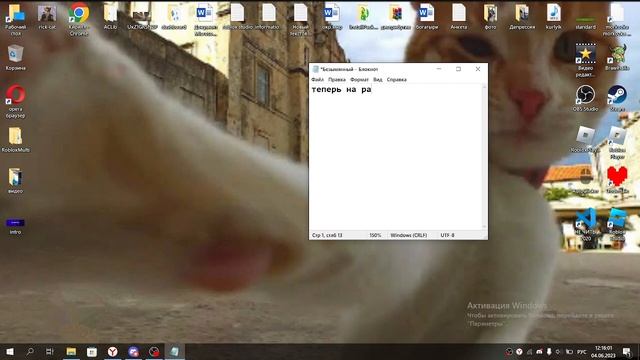This screenshot has height=360, width=640.
Task: Open the Правка menu in Notepad
Action: tap(337, 80)
